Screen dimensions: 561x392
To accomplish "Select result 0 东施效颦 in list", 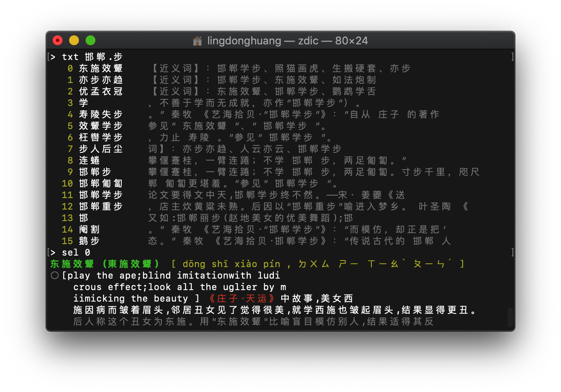I will point(100,68).
